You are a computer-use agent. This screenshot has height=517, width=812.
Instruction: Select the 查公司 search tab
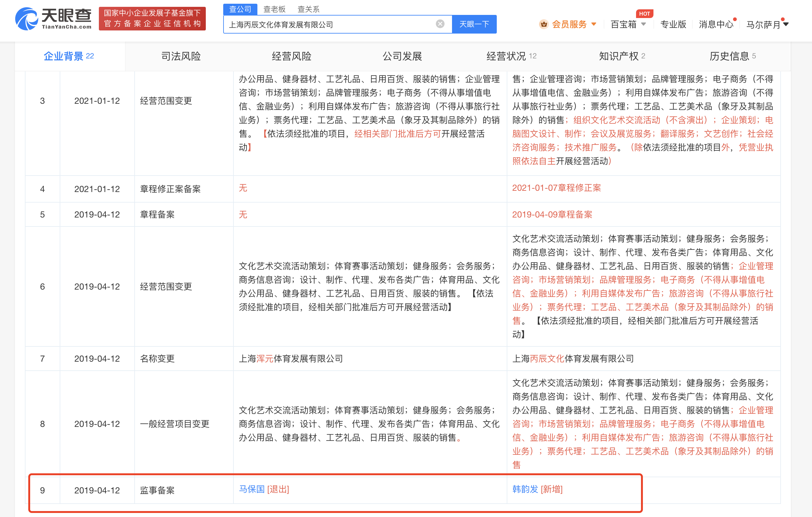240,9
